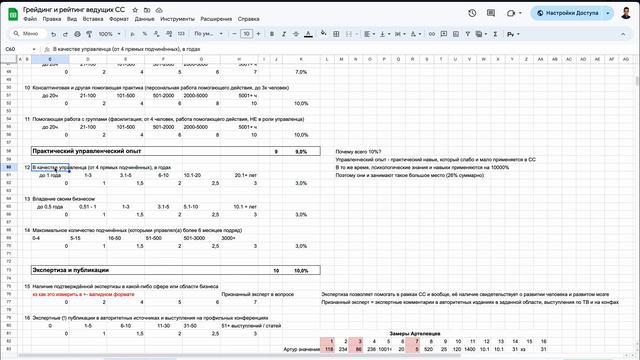Viewport: 640px width, 360px height.
Task: Click the Настройки Доступа share button
Action: point(568,13)
